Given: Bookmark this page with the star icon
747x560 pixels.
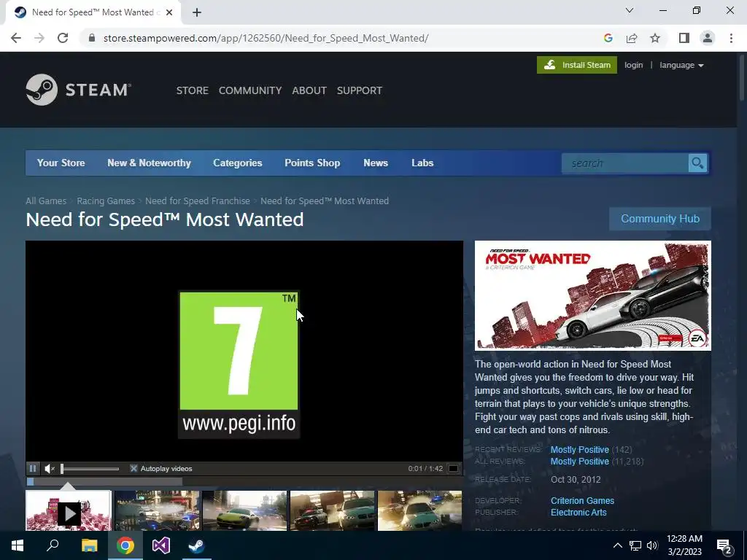Looking at the screenshot, I should (655, 38).
